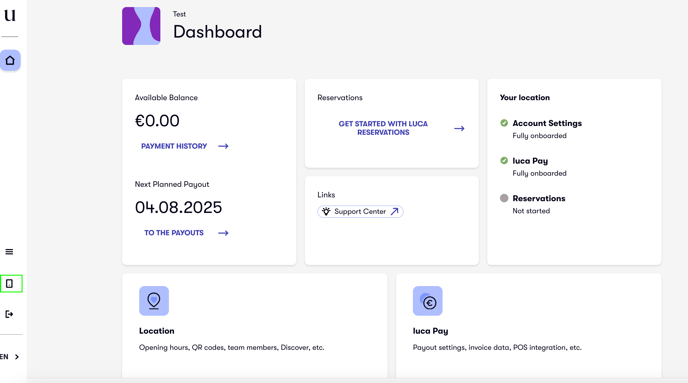Screen dimensions: 688x383
Task: Open the device icon in sidebar
Action: (x=10, y=284)
